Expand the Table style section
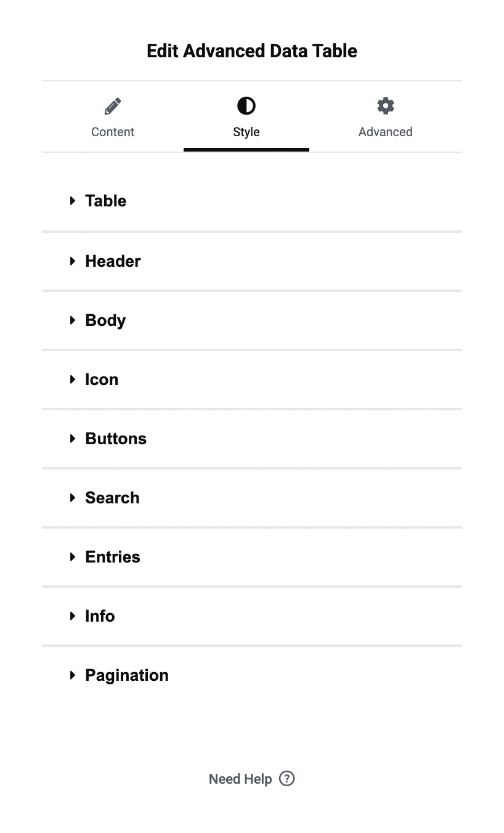Viewport: 504px width, 833px height. pos(105,200)
